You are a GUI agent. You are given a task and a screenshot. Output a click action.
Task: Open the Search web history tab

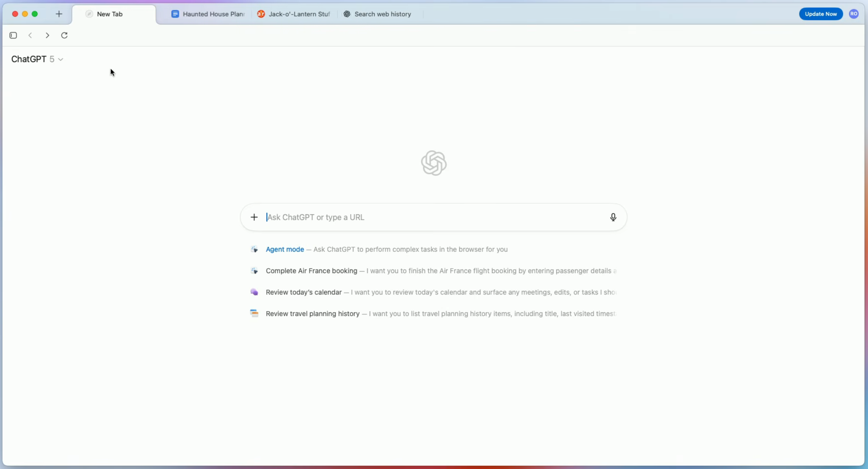point(378,14)
